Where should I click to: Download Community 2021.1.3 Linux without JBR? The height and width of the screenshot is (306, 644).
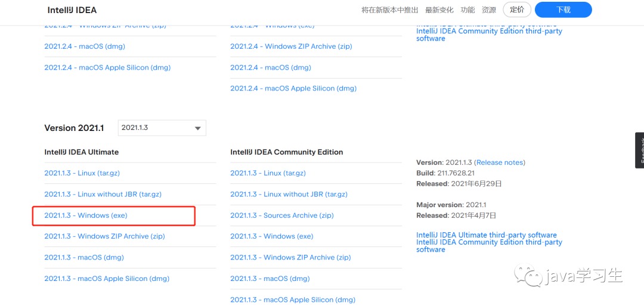pos(289,194)
